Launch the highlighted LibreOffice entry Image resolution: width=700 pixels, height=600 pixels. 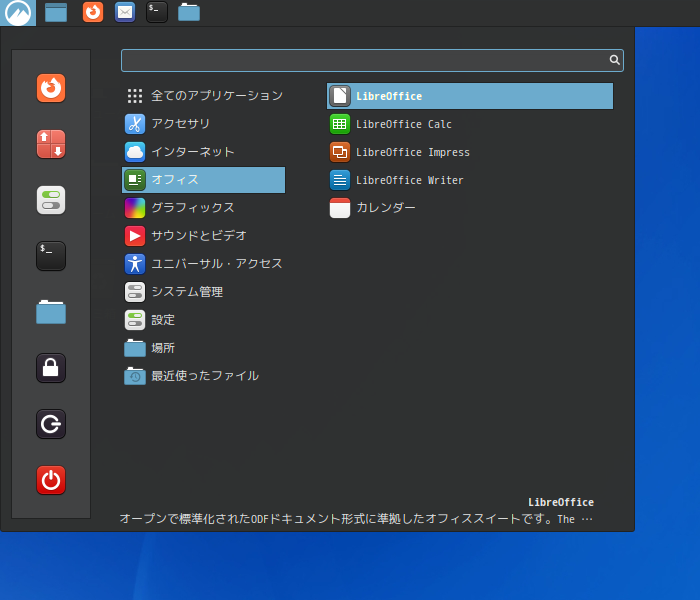tap(470, 96)
